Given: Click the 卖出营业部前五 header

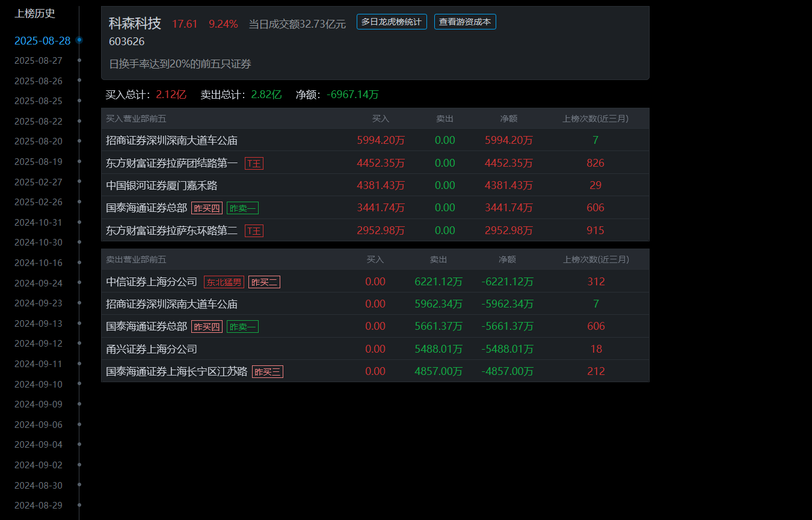Looking at the screenshot, I should pos(136,259).
